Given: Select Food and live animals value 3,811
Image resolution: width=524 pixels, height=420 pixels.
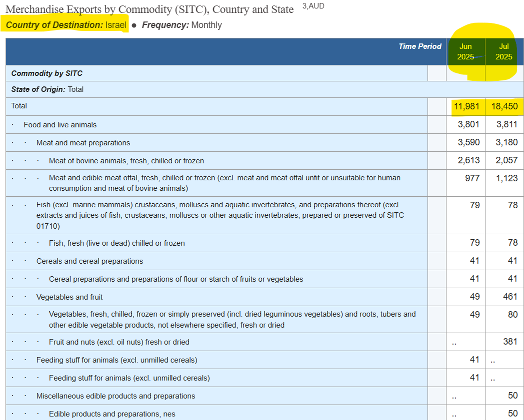Looking at the screenshot, I should tap(506, 124).
